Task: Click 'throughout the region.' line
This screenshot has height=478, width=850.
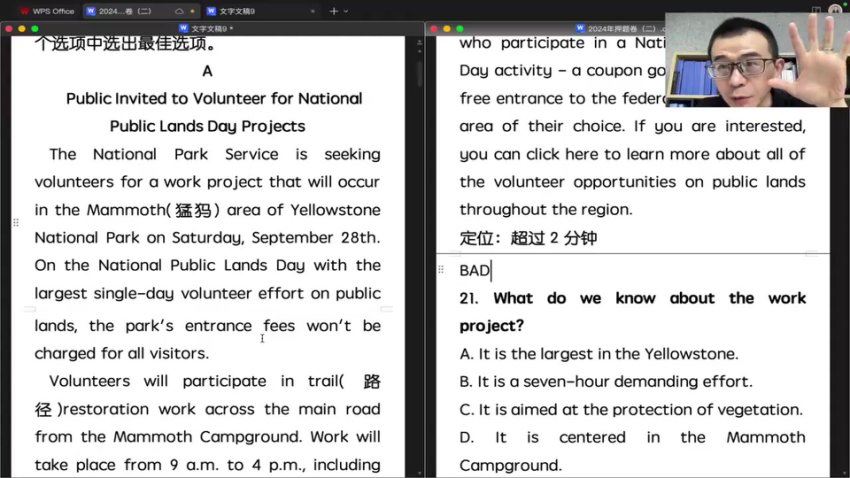Action: pyautogui.click(x=546, y=210)
